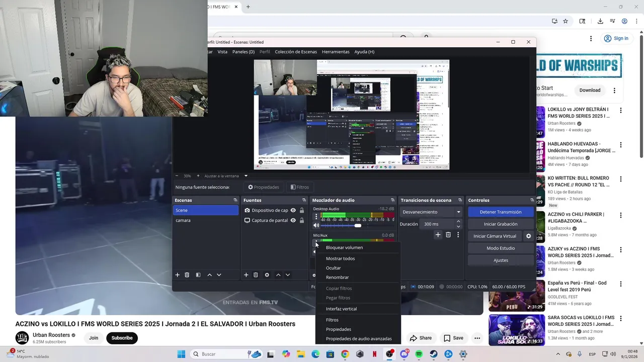Delete transition using trash icon in Transiciones
Screen dimensions: 644x362
point(448,235)
